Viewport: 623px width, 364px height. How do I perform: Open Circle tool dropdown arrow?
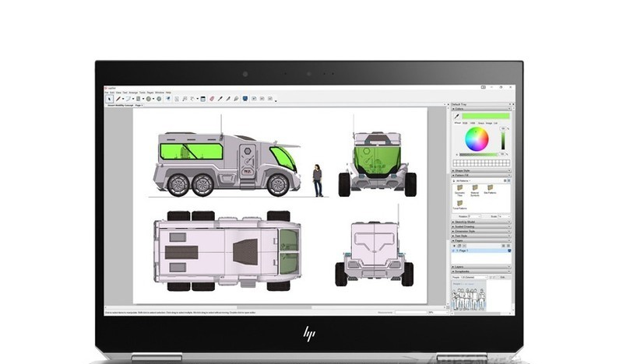153,99
